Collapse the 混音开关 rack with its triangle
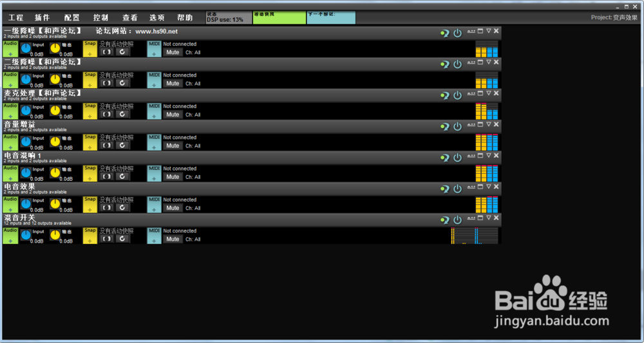The image size is (644, 343). pos(488,218)
